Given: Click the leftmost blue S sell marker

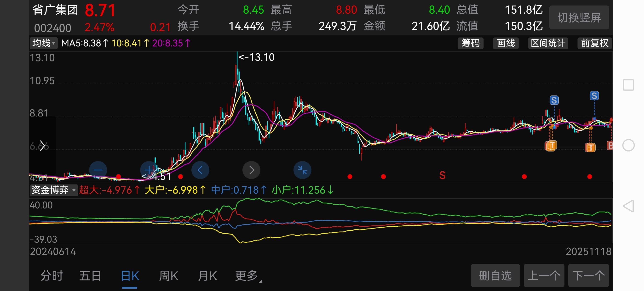Looking at the screenshot, I should click(x=554, y=101).
